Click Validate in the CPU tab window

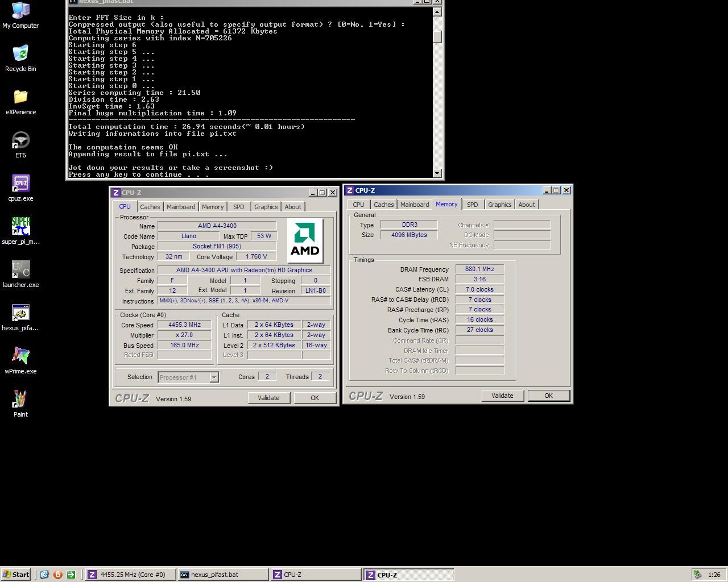pos(268,398)
